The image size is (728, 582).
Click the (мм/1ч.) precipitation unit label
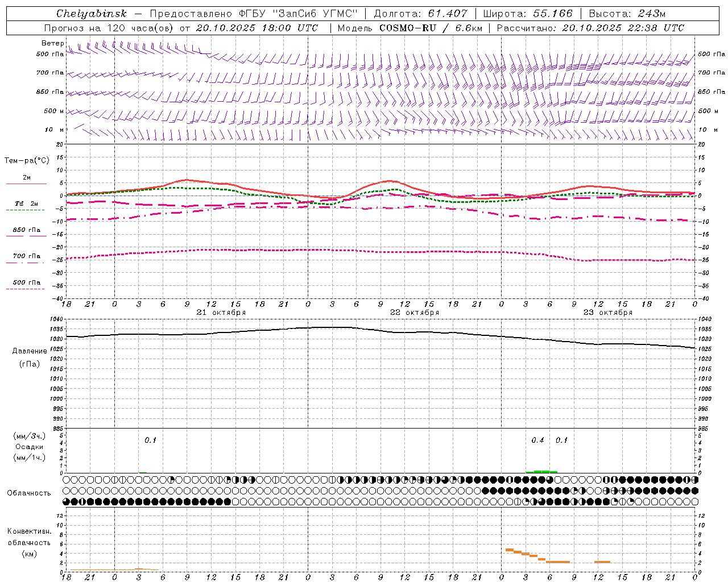click(x=30, y=458)
